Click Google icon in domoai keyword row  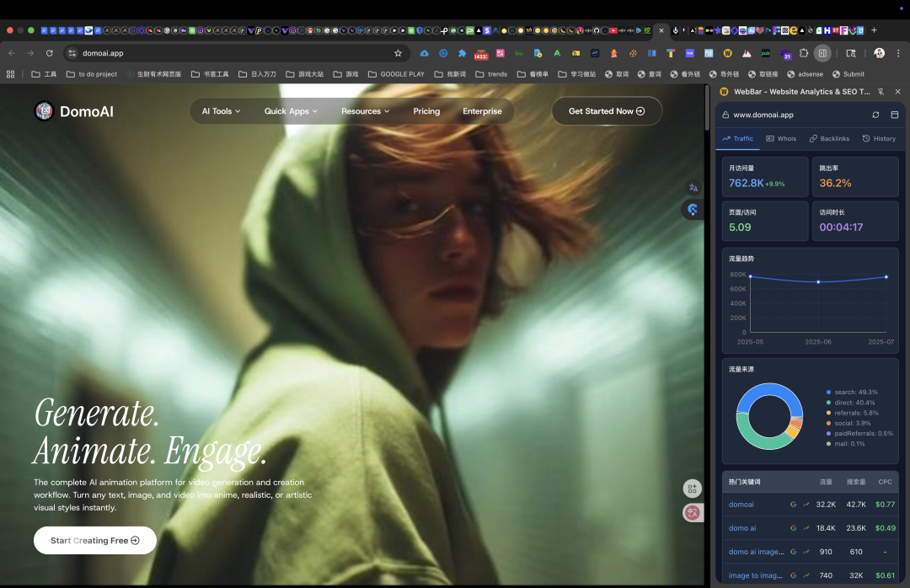point(794,505)
